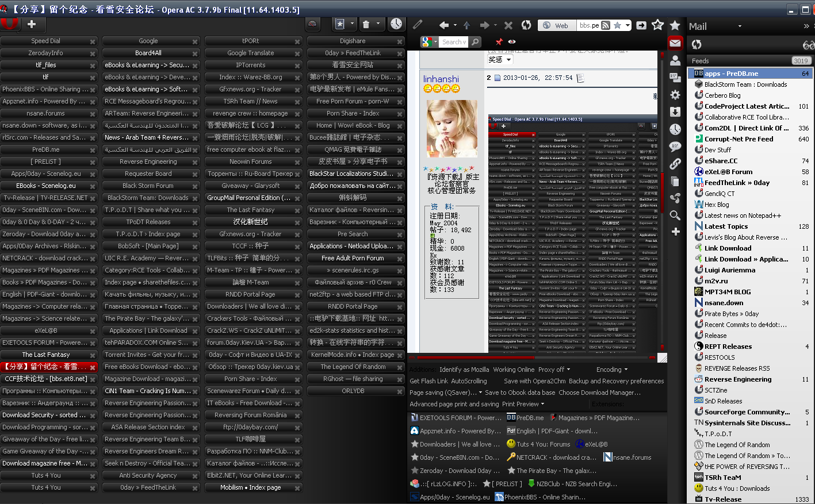The image size is (815, 504).
Task: Select the Corrupt-Net Pre Feed item
Action: pos(751,139)
